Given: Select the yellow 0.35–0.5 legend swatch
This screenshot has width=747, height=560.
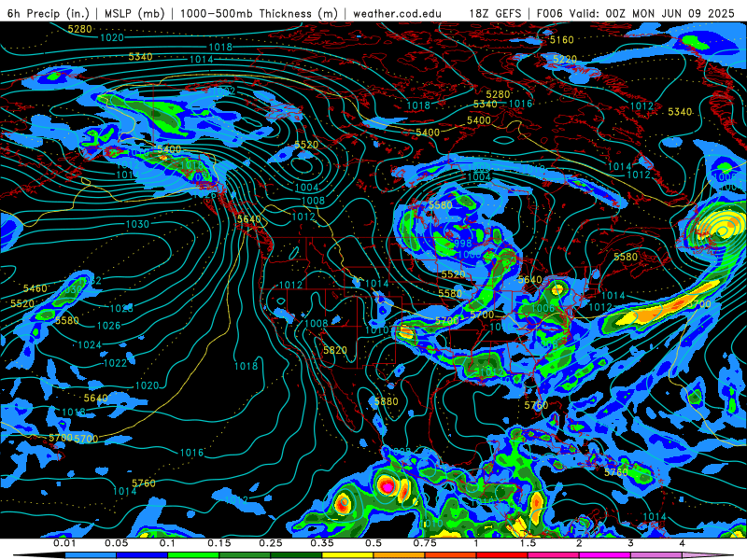Looking at the screenshot, I should coord(347,555).
